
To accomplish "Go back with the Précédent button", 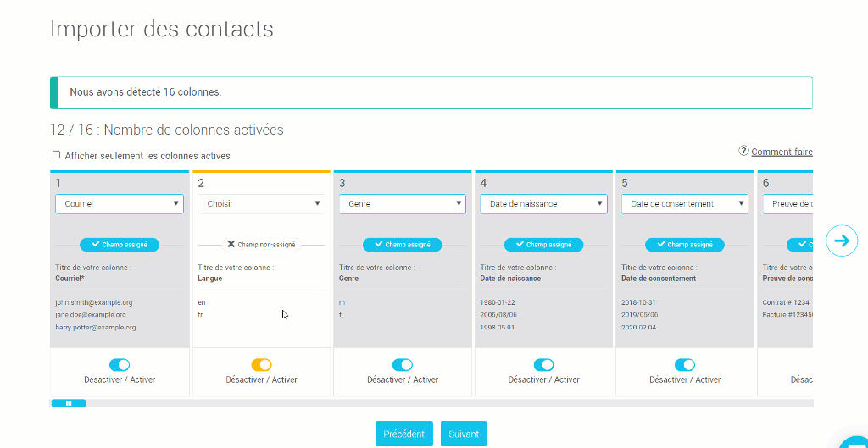I will point(404,434).
